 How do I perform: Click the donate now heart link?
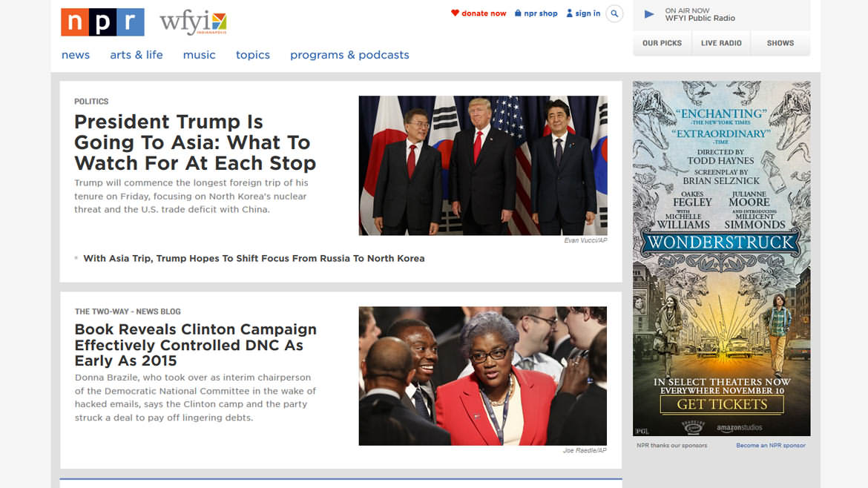pos(479,13)
